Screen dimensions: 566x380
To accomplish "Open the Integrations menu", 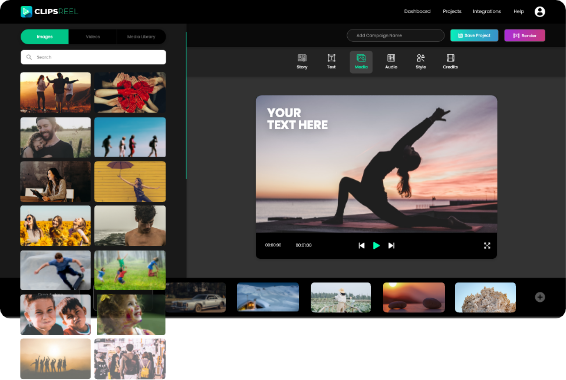I will [487, 12].
